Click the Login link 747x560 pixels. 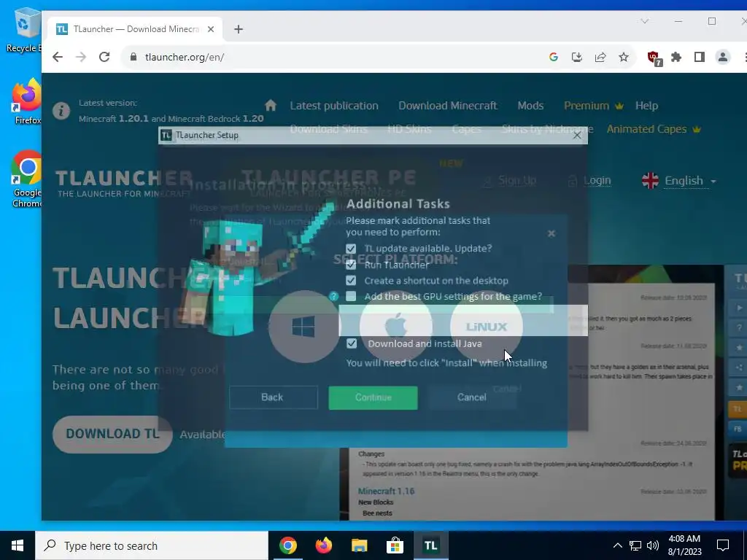[597, 181]
